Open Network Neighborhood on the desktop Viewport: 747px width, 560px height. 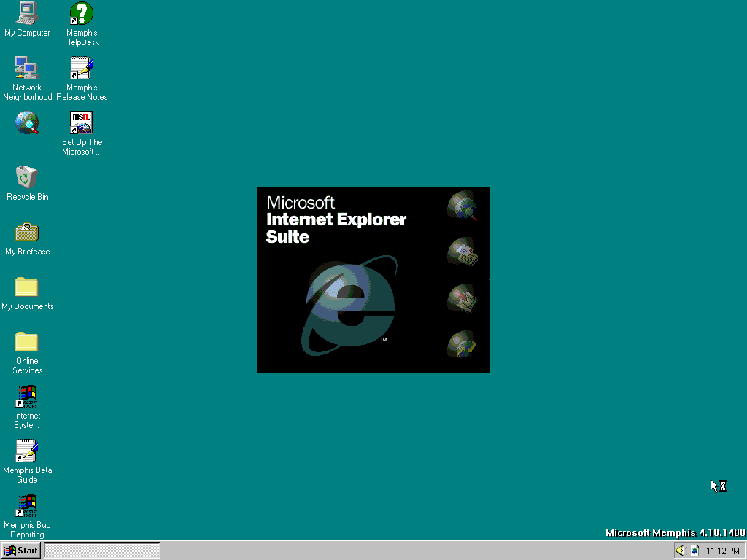coord(27,69)
